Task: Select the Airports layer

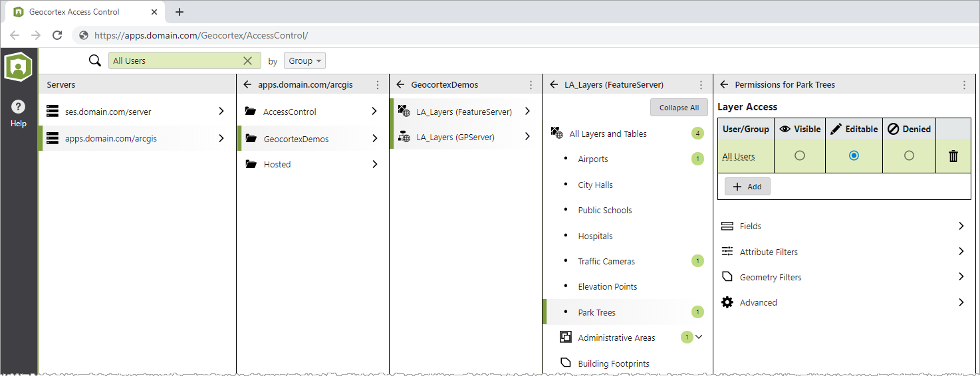Action: (x=628, y=159)
